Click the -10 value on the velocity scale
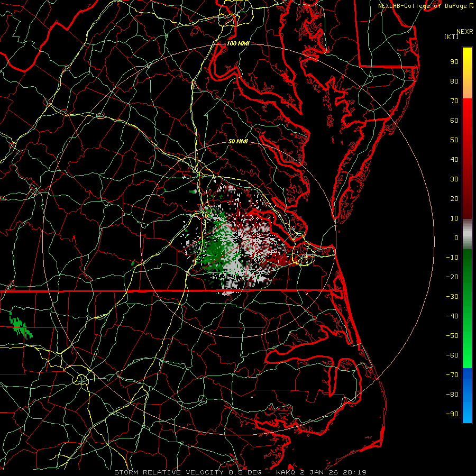 coord(452,258)
